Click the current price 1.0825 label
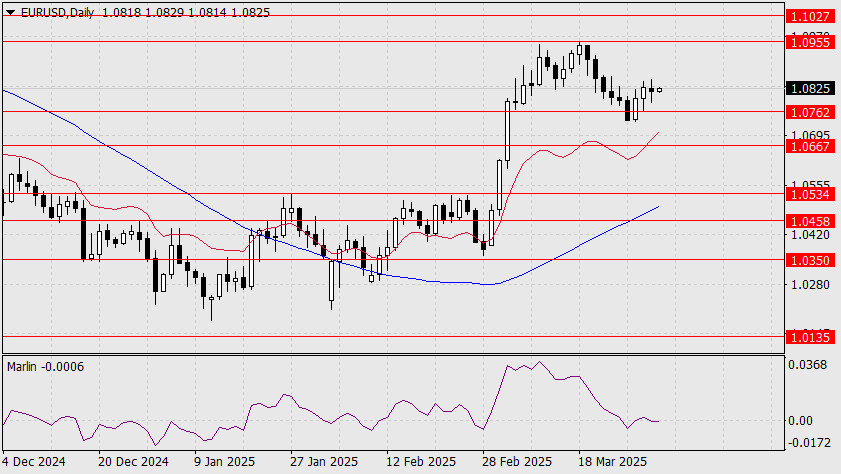The height and width of the screenshot is (474, 841). pyautogui.click(x=810, y=88)
